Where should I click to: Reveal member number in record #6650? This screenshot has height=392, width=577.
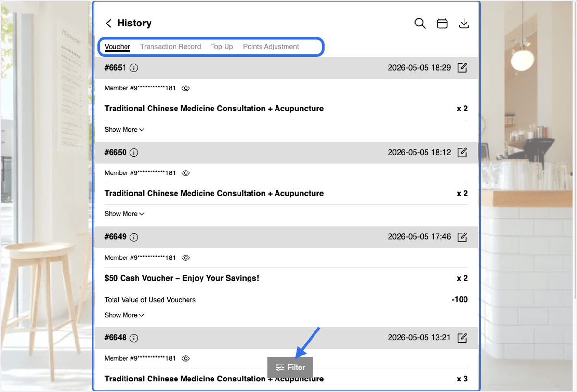coord(186,173)
